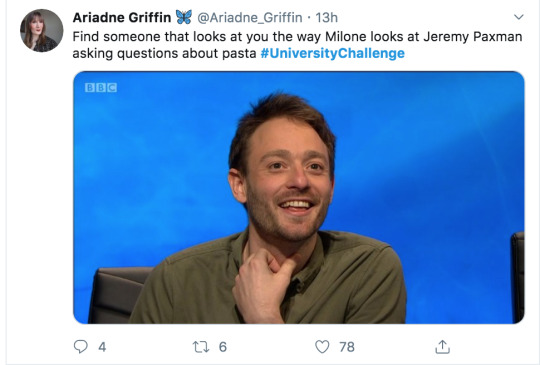Click the likes count 78
This screenshot has height=365, width=540.
[347, 347]
